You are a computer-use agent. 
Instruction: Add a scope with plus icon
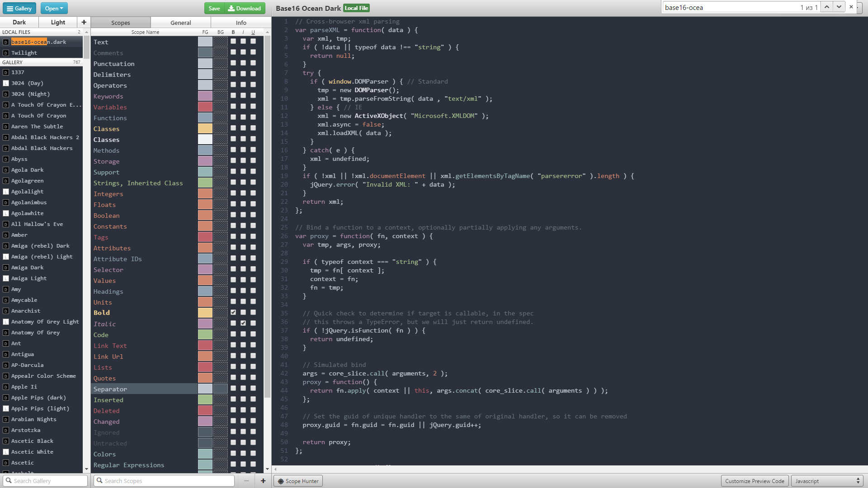(263, 481)
